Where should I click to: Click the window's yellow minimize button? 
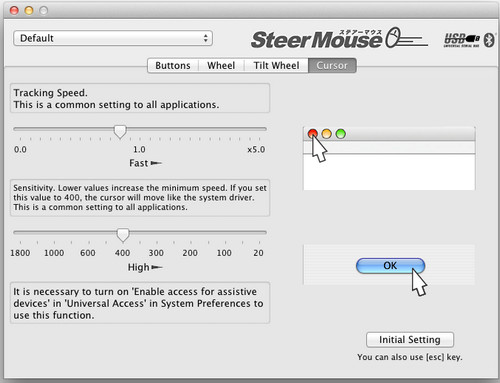click(29, 11)
